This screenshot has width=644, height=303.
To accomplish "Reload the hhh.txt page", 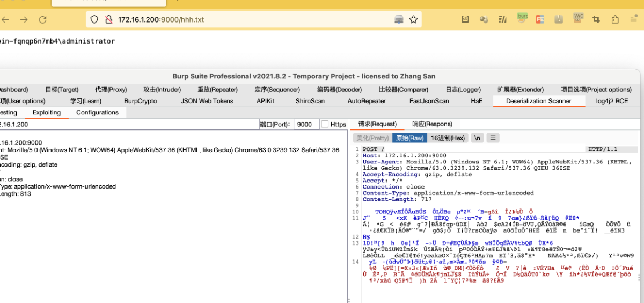I will [43, 19].
